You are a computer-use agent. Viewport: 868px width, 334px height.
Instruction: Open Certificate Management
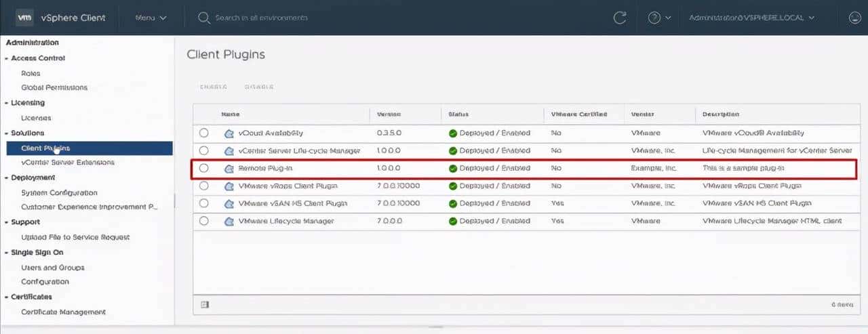tap(63, 312)
